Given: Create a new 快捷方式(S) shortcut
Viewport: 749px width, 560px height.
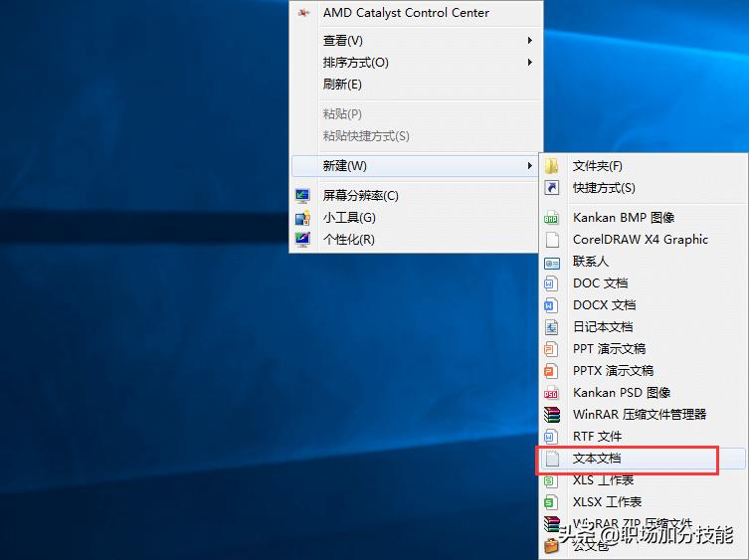Looking at the screenshot, I should [x=643, y=188].
